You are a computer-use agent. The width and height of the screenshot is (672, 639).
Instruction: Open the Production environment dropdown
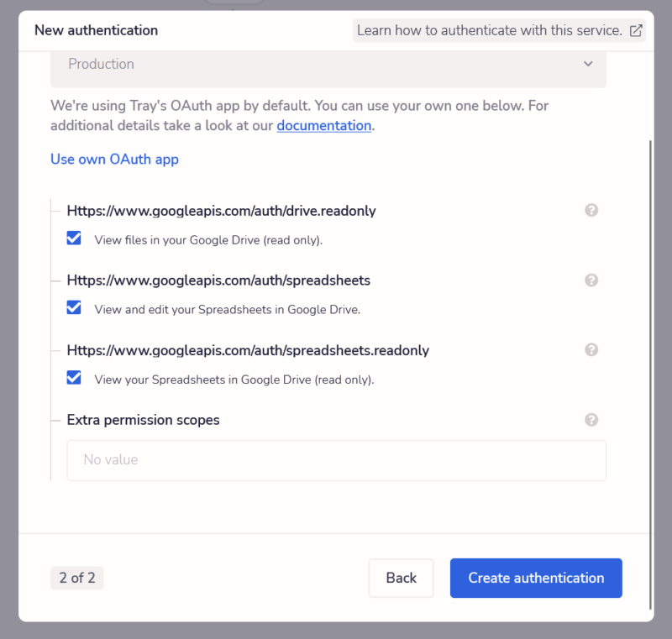point(328,65)
